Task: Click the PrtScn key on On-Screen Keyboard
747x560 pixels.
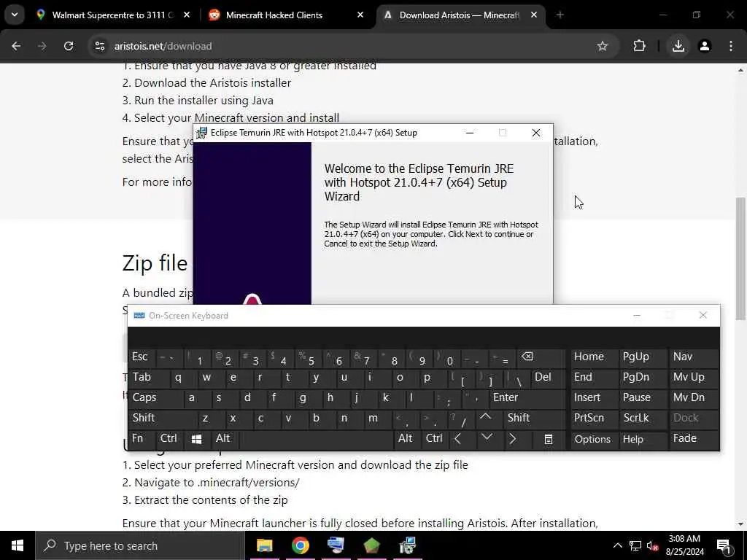Action: point(594,418)
